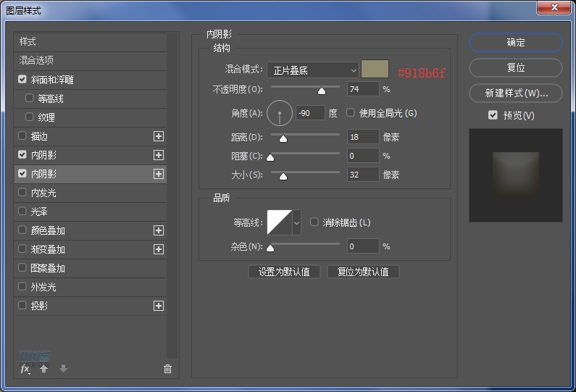Screen dimensions: 576x392
Task: Click the 距离 field showing 18
Action: (x=363, y=137)
